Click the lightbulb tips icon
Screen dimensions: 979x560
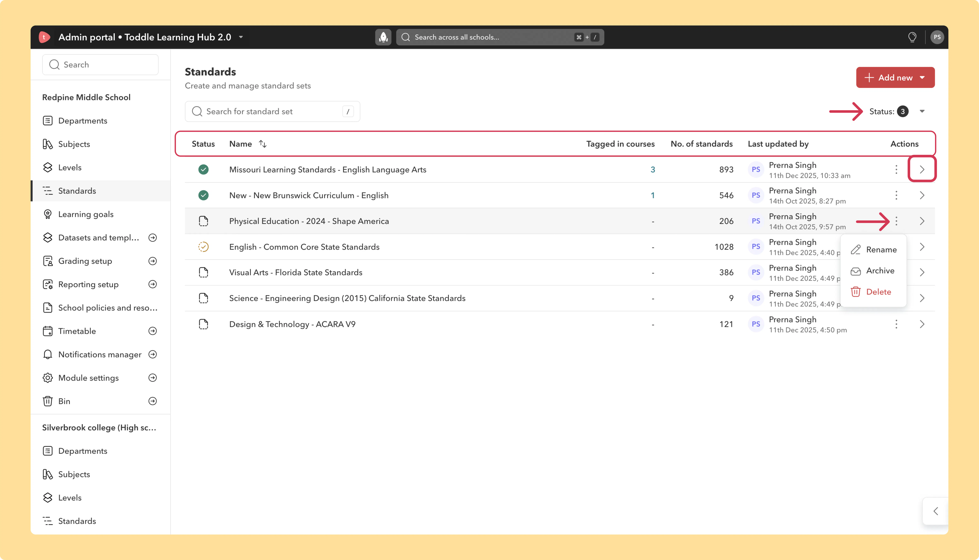click(x=912, y=37)
